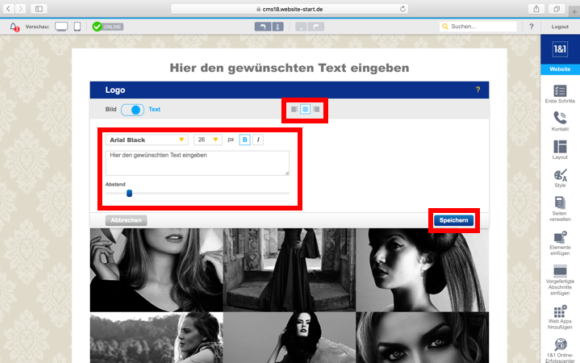Align logo text left

294,109
